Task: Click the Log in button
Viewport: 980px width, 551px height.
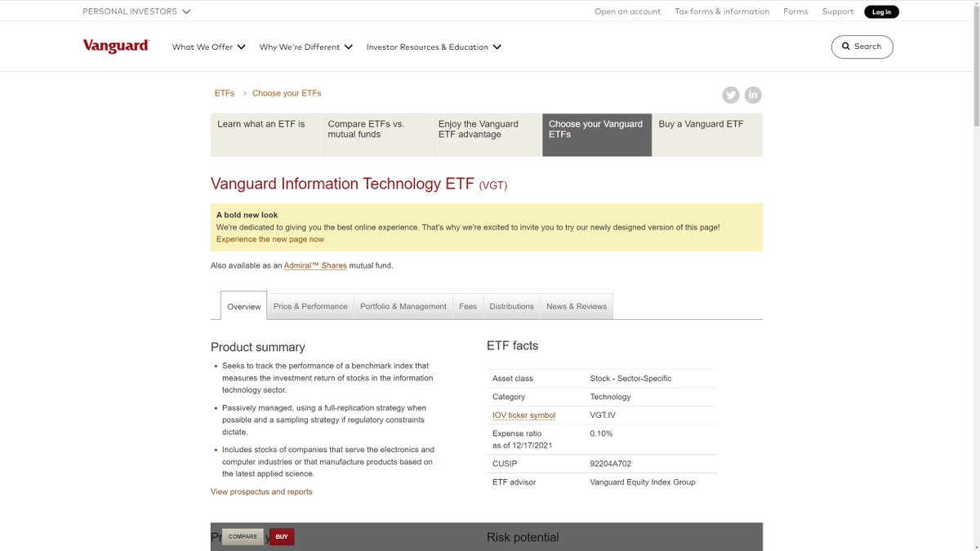Action: [x=881, y=11]
